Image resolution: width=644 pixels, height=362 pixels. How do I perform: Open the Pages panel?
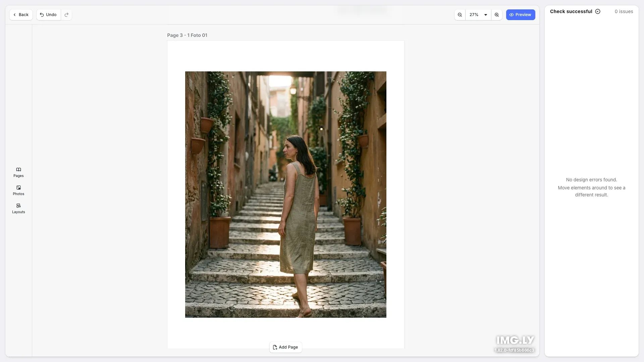pyautogui.click(x=18, y=172)
